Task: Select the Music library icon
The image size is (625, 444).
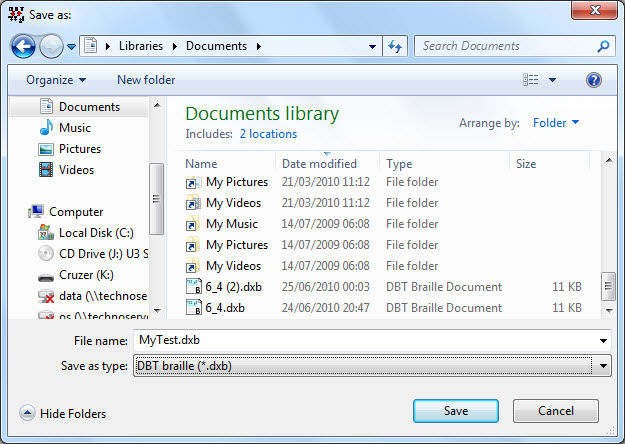Action: (46, 128)
